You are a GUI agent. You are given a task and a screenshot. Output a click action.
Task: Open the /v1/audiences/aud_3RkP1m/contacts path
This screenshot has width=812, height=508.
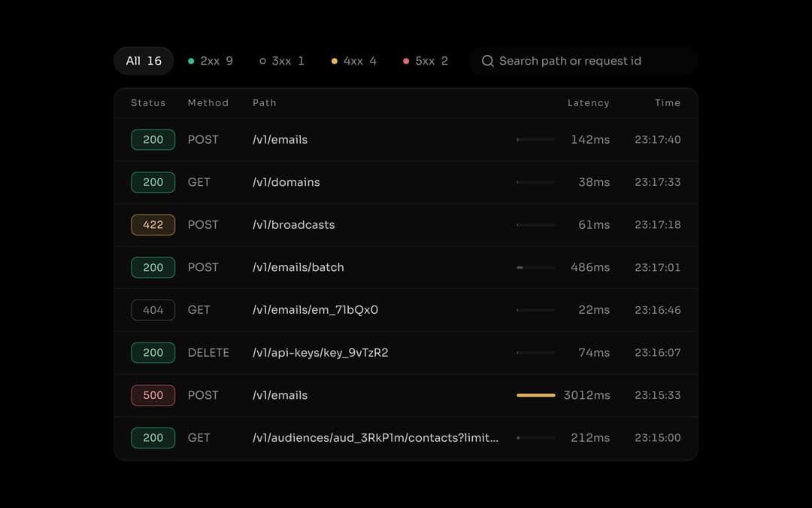click(x=375, y=437)
